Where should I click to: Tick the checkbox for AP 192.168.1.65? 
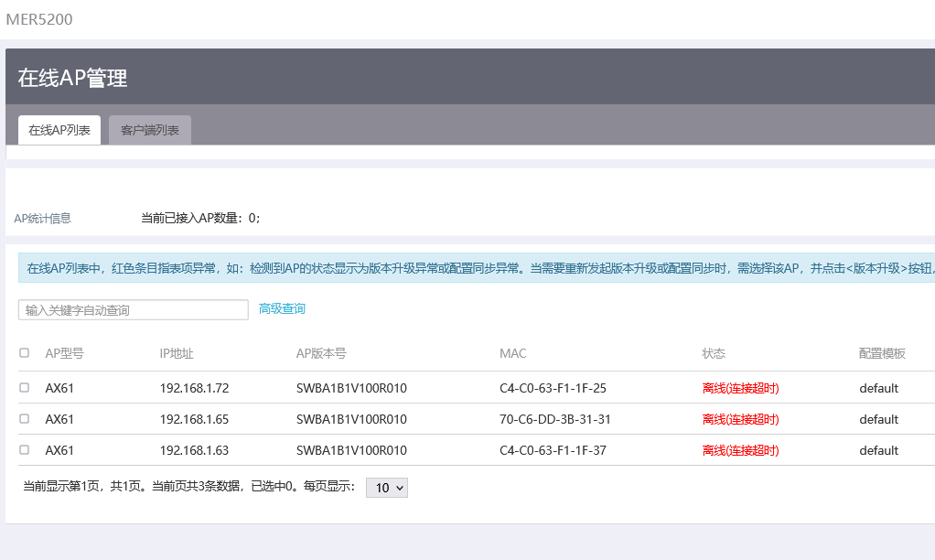tap(24, 419)
